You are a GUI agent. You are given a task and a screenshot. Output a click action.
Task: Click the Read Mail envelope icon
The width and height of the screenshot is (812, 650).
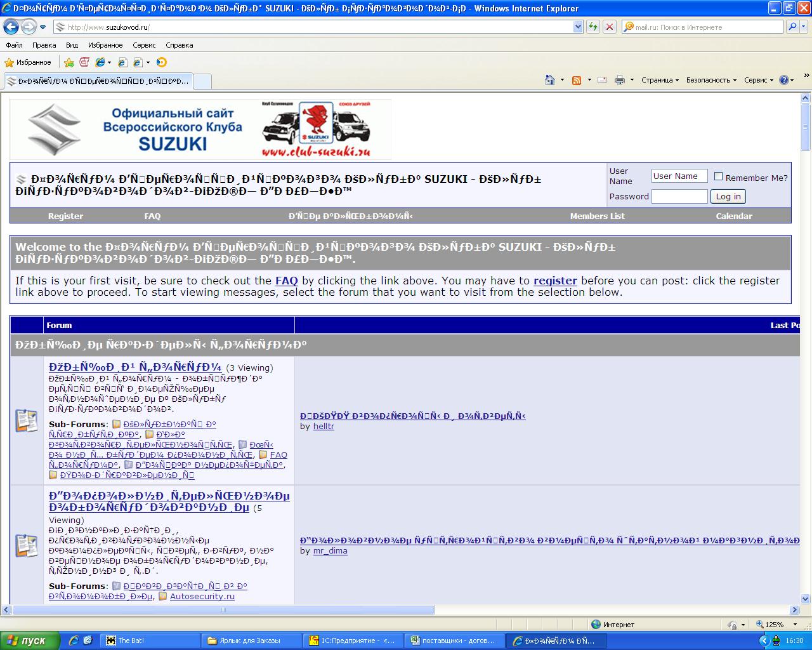coord(602,80)
